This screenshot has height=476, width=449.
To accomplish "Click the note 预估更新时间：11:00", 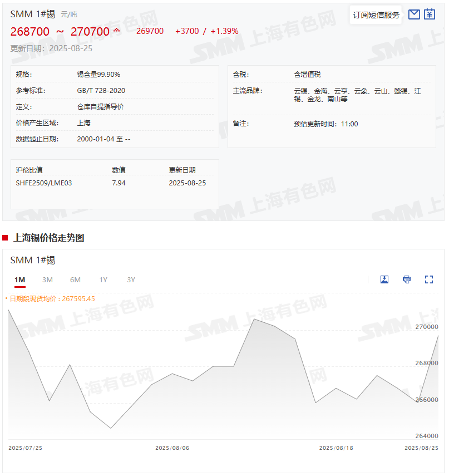I will click(326, 124).
